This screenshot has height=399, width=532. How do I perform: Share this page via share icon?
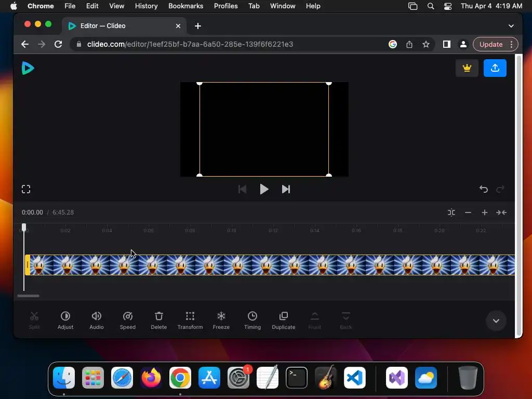(409, 45)
